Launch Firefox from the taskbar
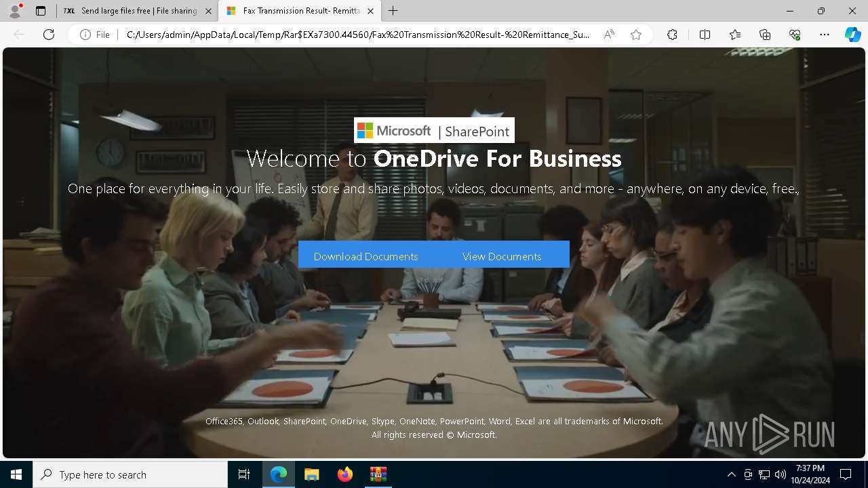Image resolution: width=868 pixels, height=488 pixels. pos(344,474)
